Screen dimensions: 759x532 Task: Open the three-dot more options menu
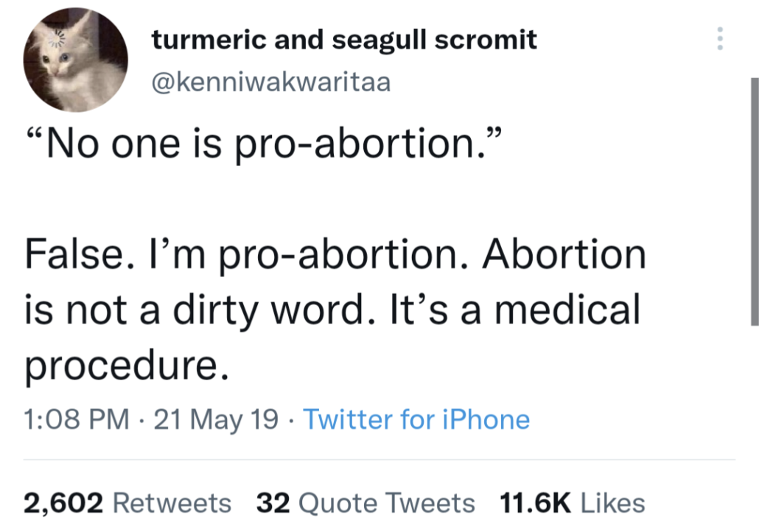[x=720, y=39]
